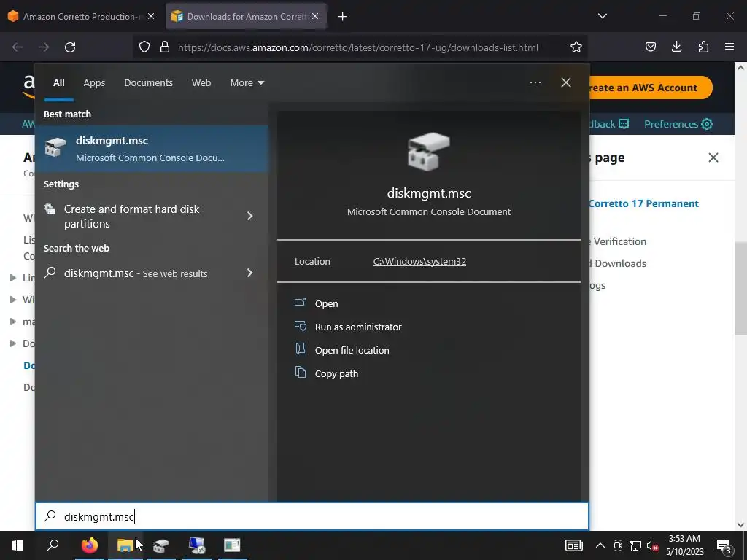
Task: Show hidden system tray icons
Action: click(600, 545)
